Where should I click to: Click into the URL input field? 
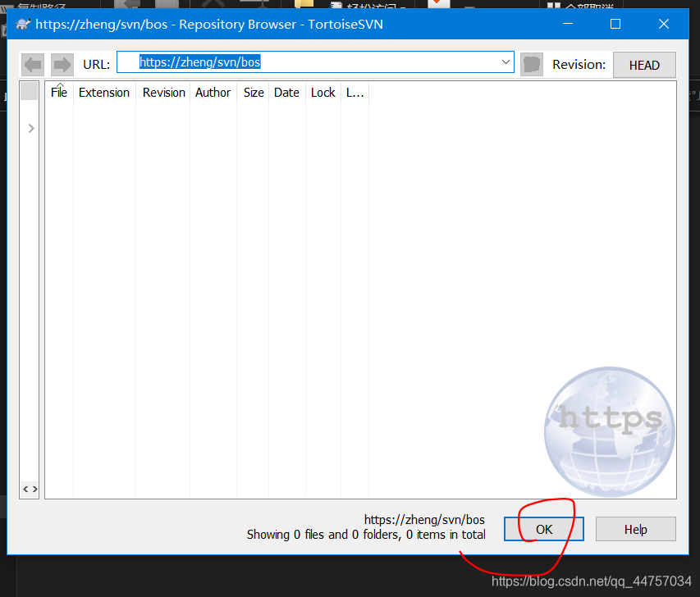(x=315, y=62)
